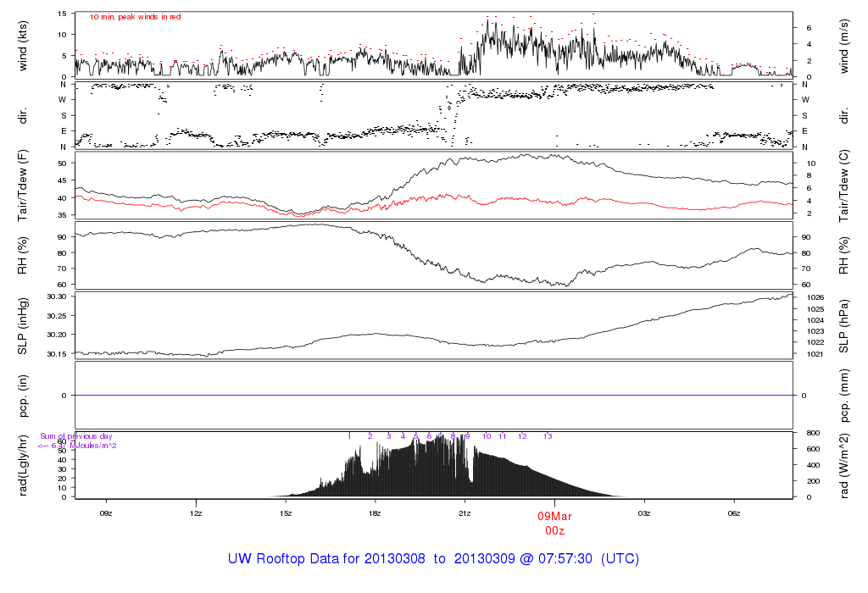Image resolution: width=868 pixels, height=593 pixels.
Task: Click the 'SLP (inHg)' axis label
Action: (x=23, y=326)
